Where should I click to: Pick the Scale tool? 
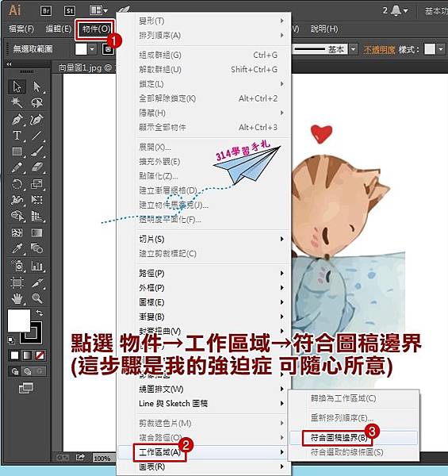coord(36,184)
